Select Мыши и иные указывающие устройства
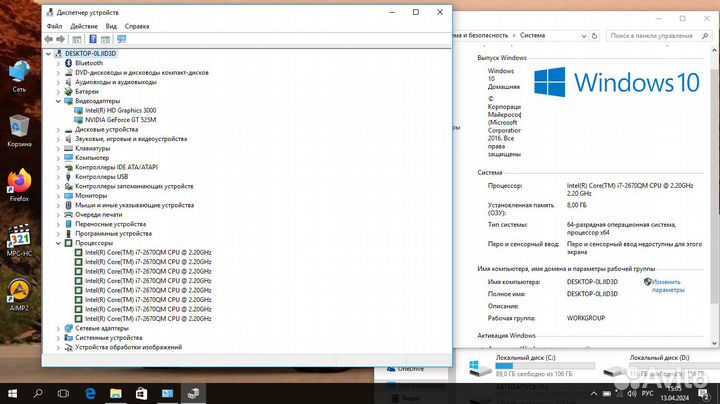The image size is (720, 404). (x=135, y=205)
